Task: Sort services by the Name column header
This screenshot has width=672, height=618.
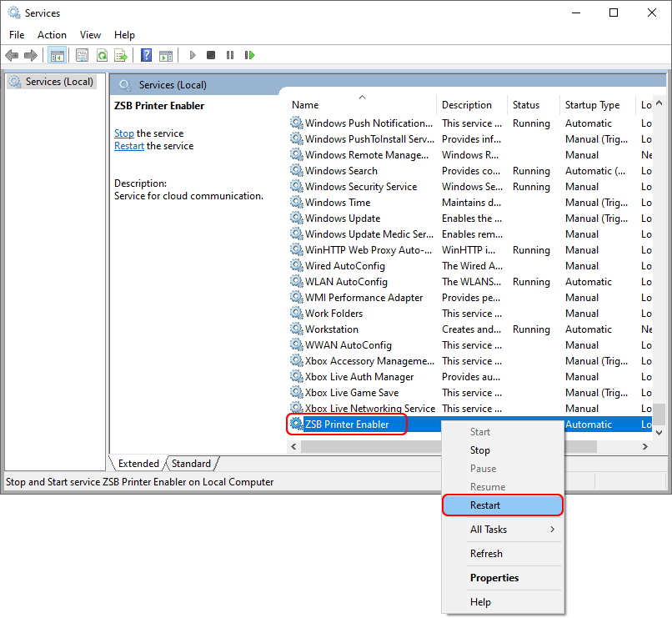Action: pos(305,104)
